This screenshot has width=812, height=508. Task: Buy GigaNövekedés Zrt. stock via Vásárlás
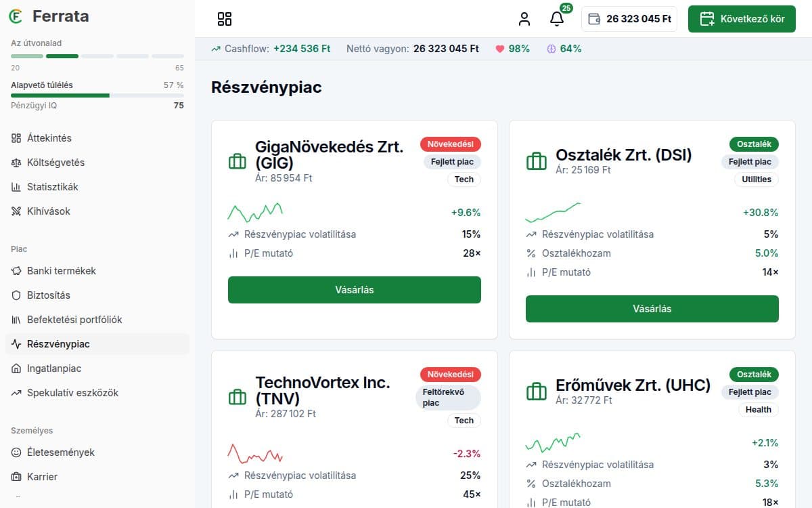(x=355, y=290)
